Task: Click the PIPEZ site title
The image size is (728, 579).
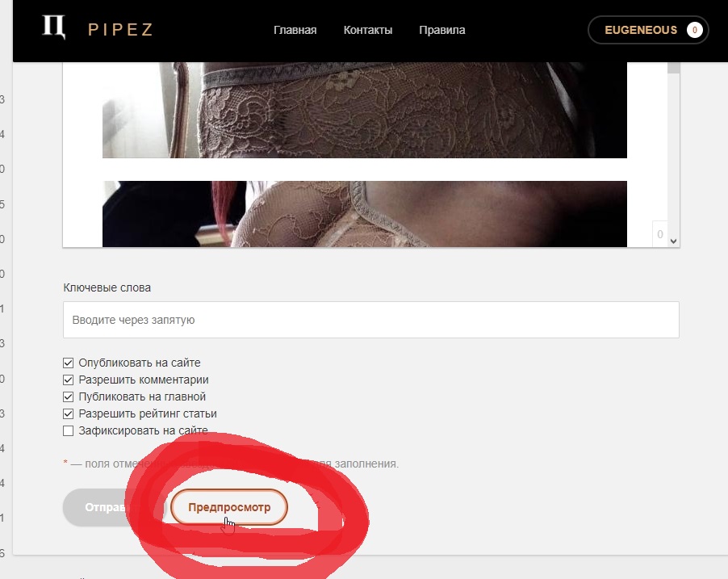Action: [x=121, y=30]
